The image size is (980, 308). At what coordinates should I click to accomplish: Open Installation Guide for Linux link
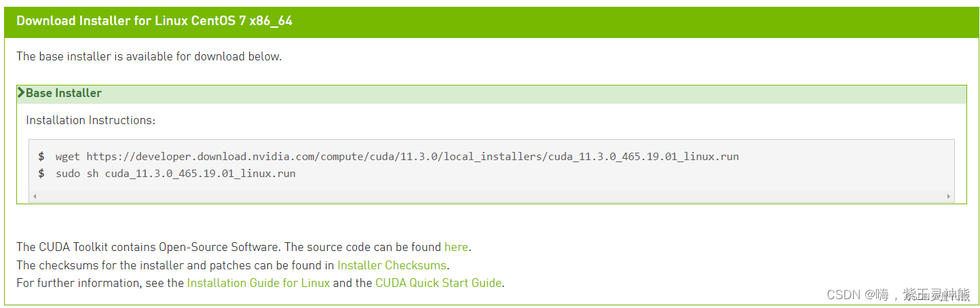[258, 283]
